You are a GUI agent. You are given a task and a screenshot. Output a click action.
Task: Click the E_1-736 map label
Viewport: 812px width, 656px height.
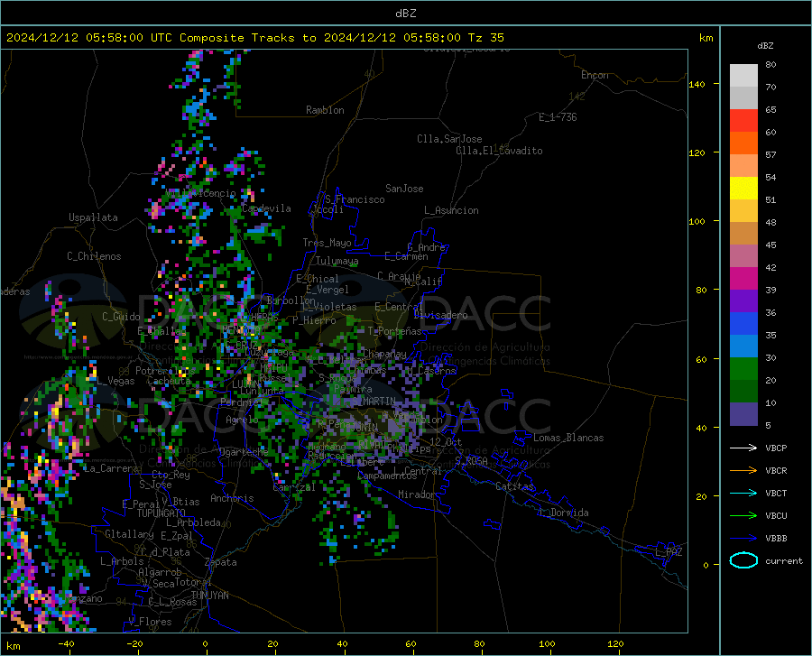click(x=558, y=117)
